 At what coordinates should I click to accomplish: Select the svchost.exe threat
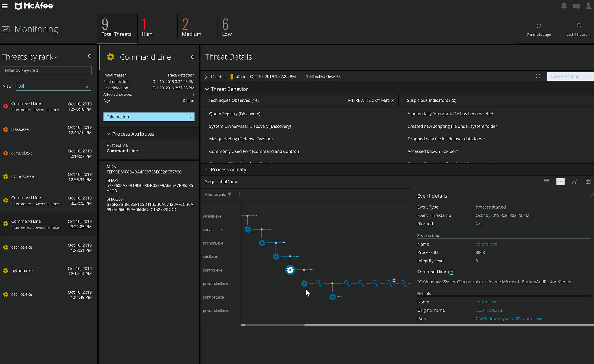click(48, 177)
